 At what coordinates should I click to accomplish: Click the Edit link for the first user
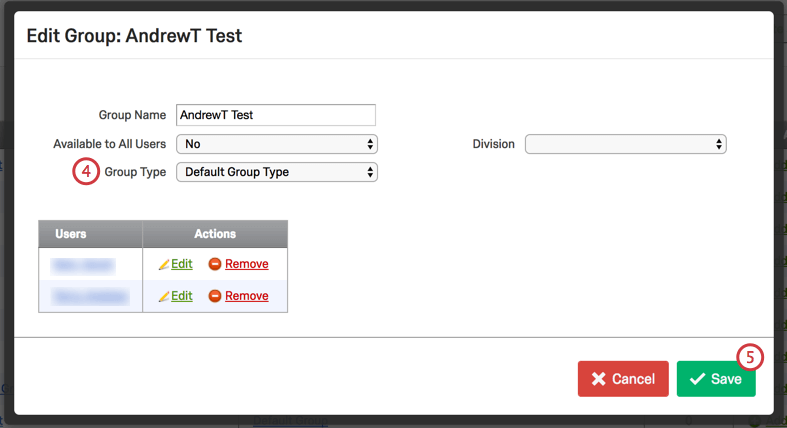click(x=182, y=264)
